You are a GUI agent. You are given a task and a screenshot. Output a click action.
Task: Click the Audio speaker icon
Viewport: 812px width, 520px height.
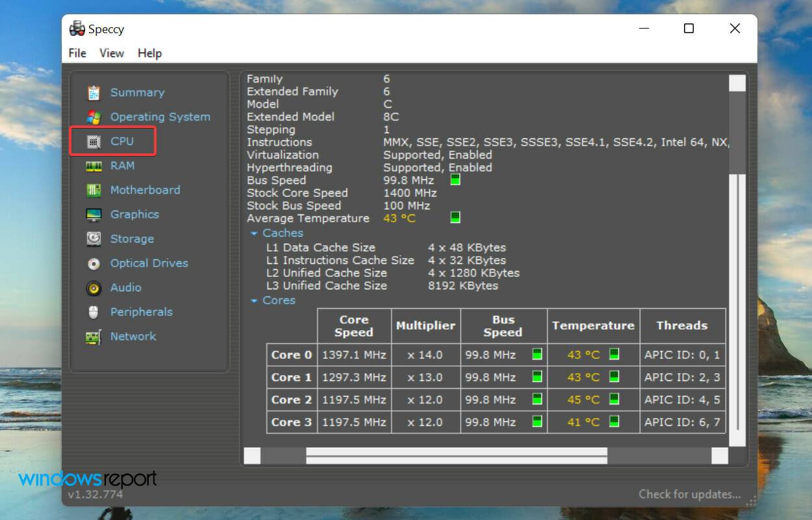point(93,287)
